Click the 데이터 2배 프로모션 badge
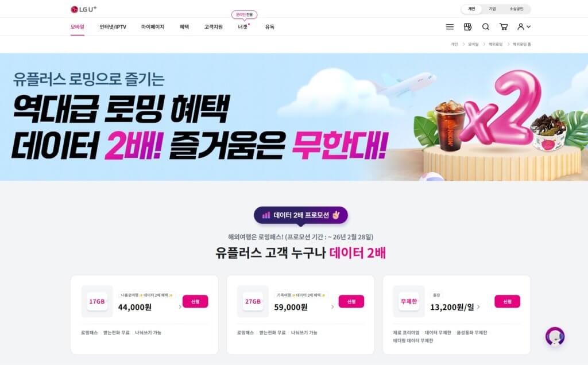Image resolution: width=588 pixels, height=365 pixels. coord(301,215)
